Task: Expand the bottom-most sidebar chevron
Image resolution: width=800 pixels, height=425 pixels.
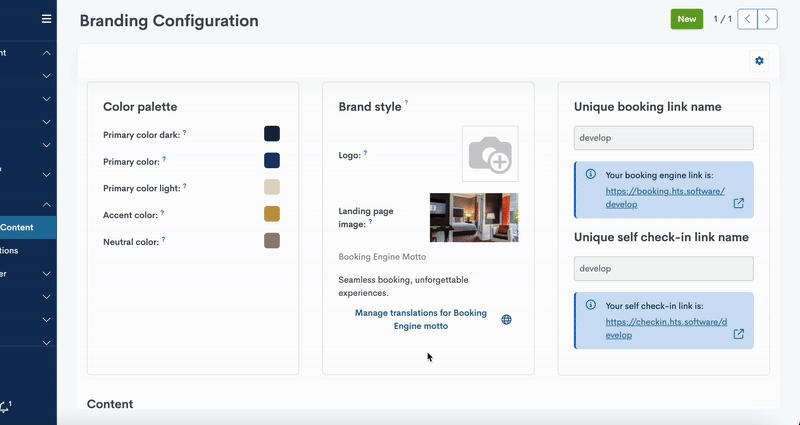Action: (x=46, y=343)
